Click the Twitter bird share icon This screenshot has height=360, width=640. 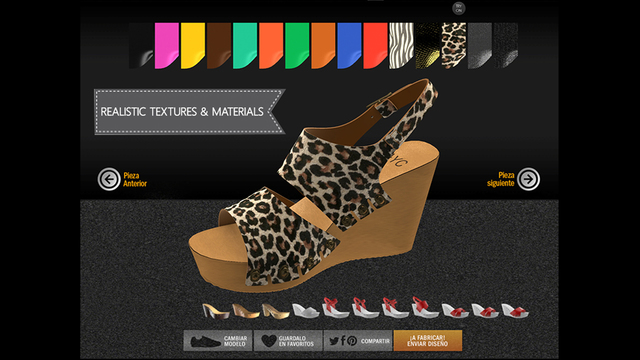[334, 341]
